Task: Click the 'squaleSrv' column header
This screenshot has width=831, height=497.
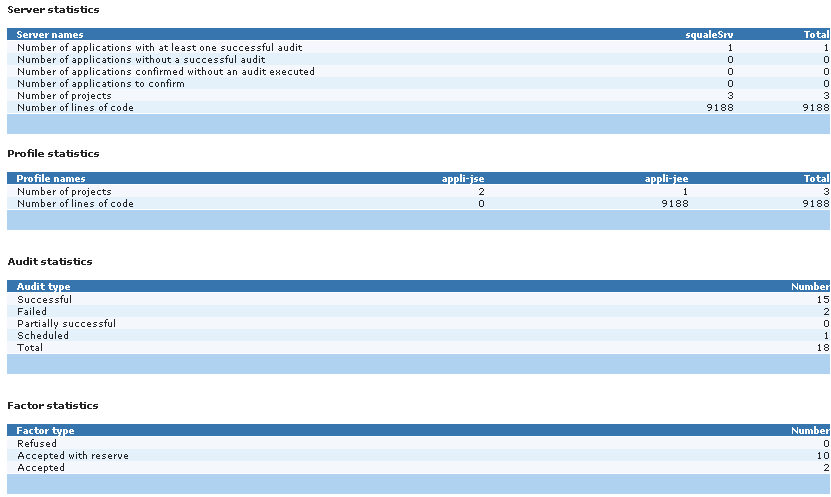Action: coord(709,34)
